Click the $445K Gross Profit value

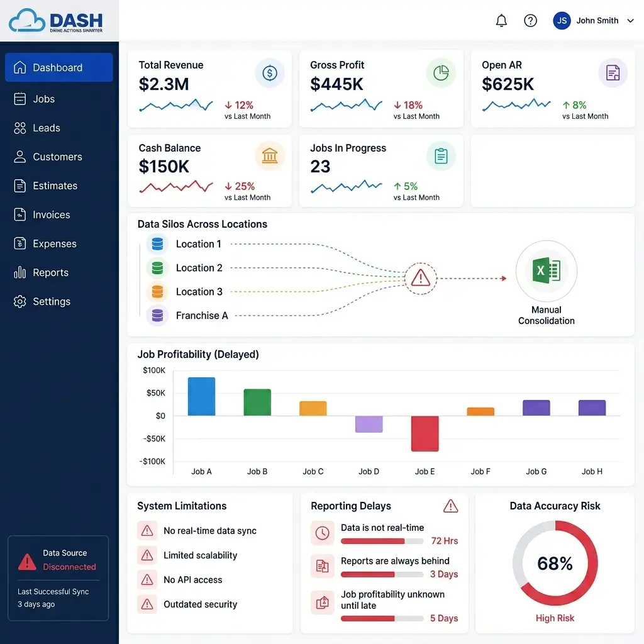point(337,84)
